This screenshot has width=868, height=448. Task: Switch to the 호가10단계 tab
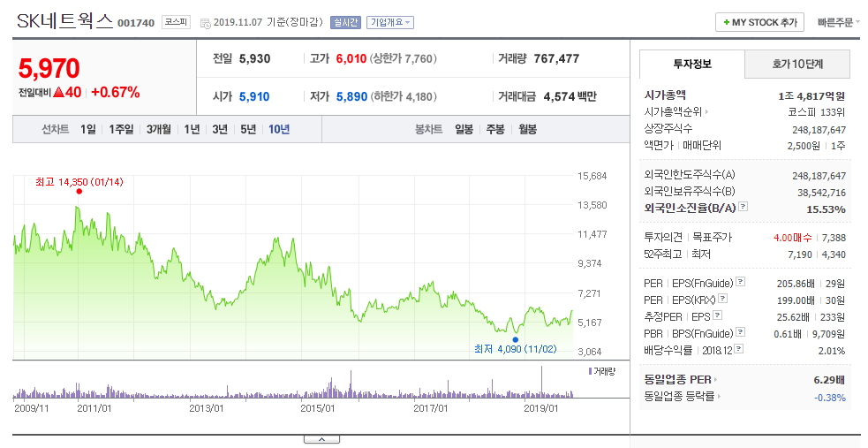(x=797, y=65)
